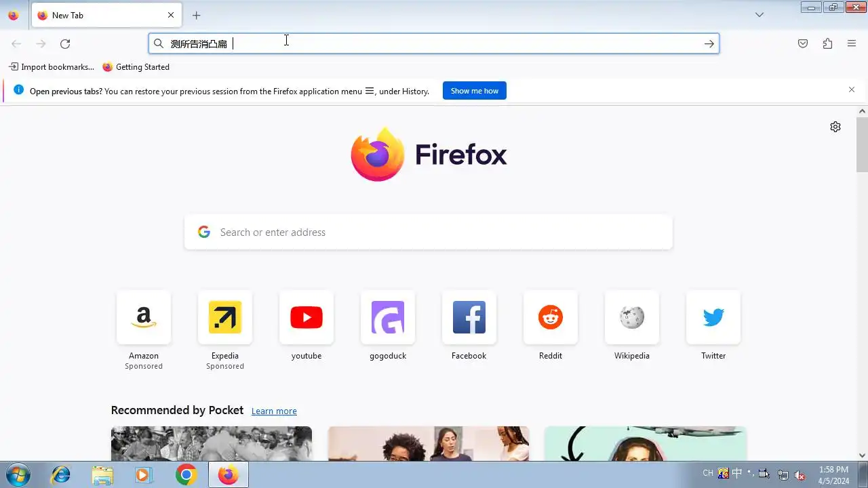Toggle the 中 Chinese input mode

coord(737,473)
